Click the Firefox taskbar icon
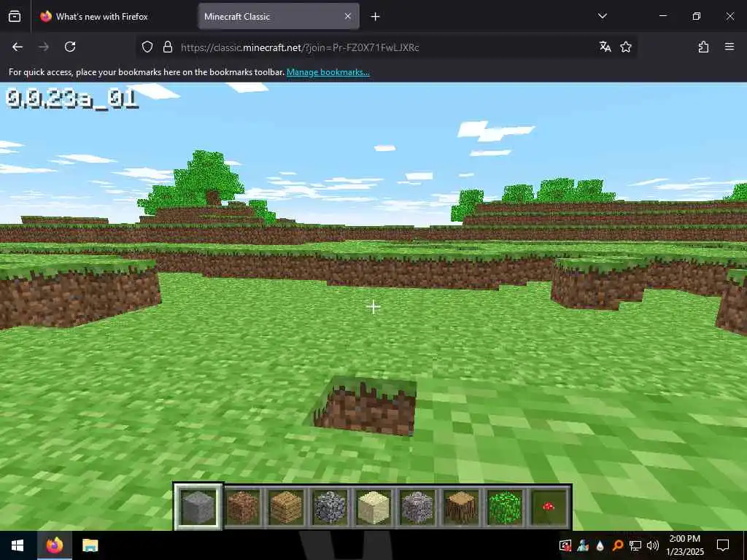Image resolution: width=747 pixels, height=560 pixels. (54, 545)
